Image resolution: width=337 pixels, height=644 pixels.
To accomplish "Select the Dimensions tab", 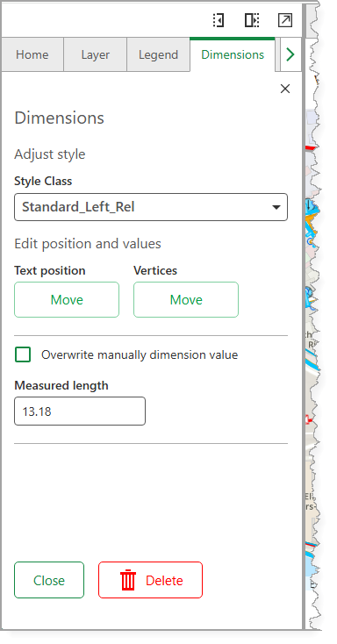I will 233,54.
